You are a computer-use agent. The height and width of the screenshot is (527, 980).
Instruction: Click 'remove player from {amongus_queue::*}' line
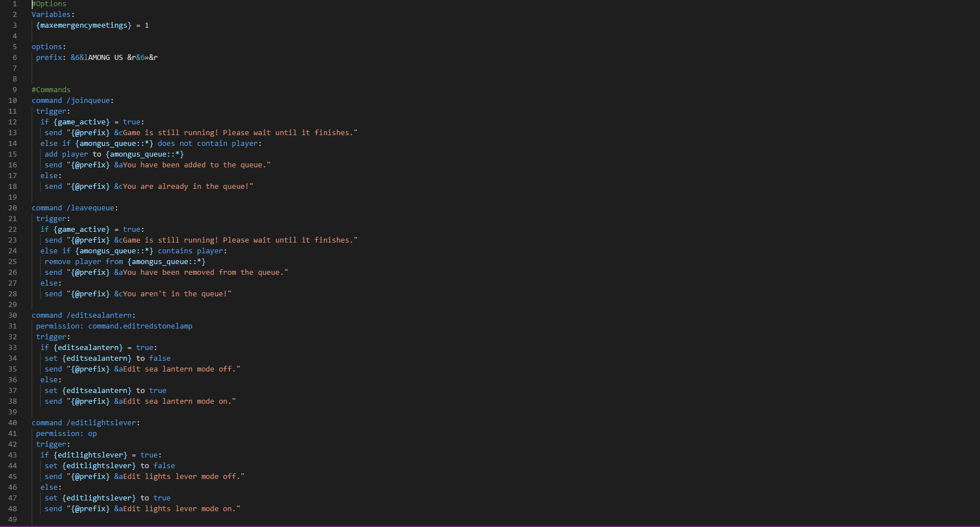(x=125, y=262)
